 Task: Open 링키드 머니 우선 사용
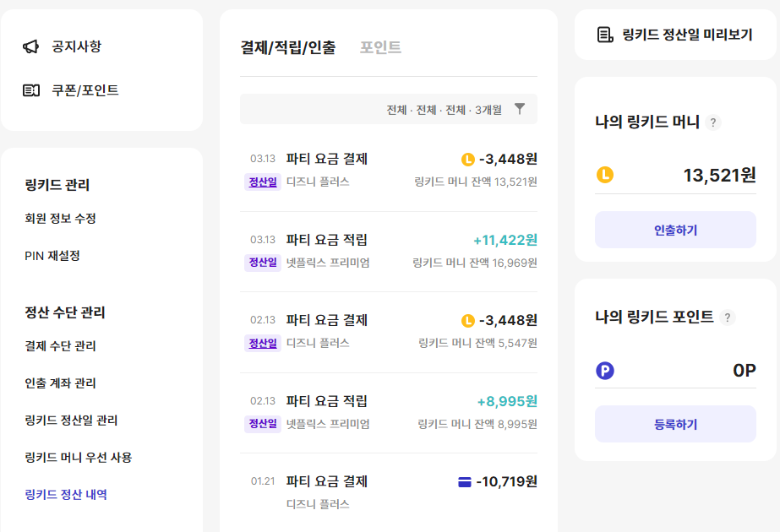[78, 457]
